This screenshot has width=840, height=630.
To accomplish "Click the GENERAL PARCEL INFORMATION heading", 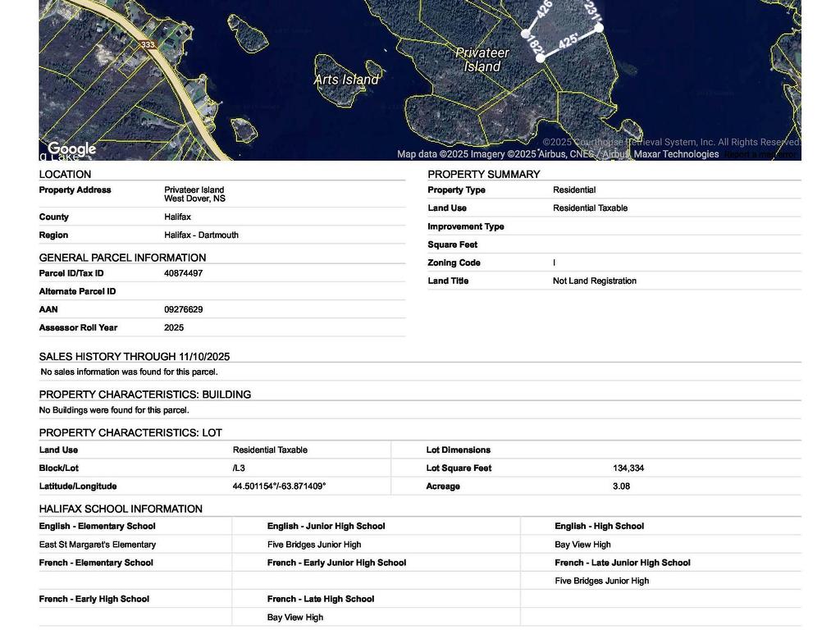I will [x=122, y=258].
